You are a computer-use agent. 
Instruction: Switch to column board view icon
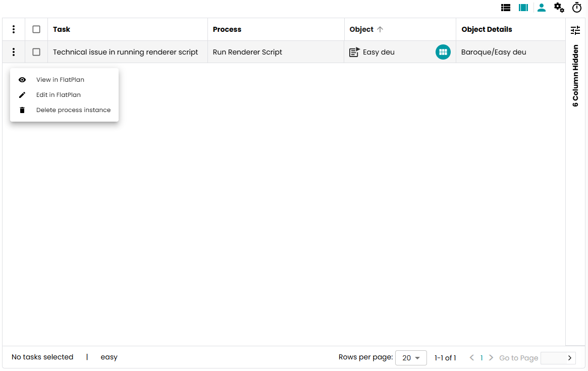tap(523, 8)
